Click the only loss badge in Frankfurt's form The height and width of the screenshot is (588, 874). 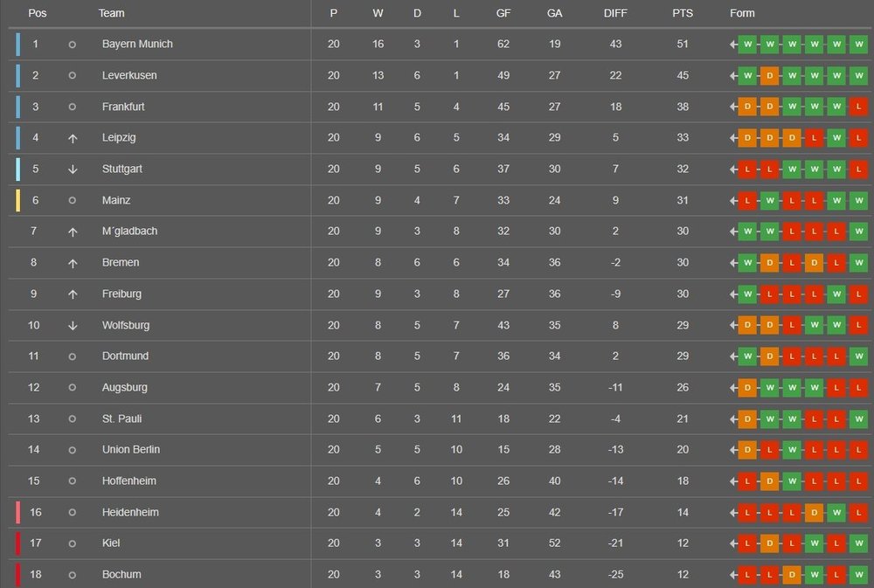858,107
